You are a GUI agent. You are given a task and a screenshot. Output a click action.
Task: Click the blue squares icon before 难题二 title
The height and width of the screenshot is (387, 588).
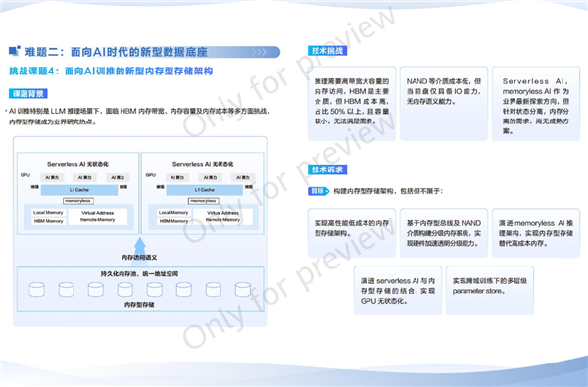pyautogui.click(x=15, y=51)
